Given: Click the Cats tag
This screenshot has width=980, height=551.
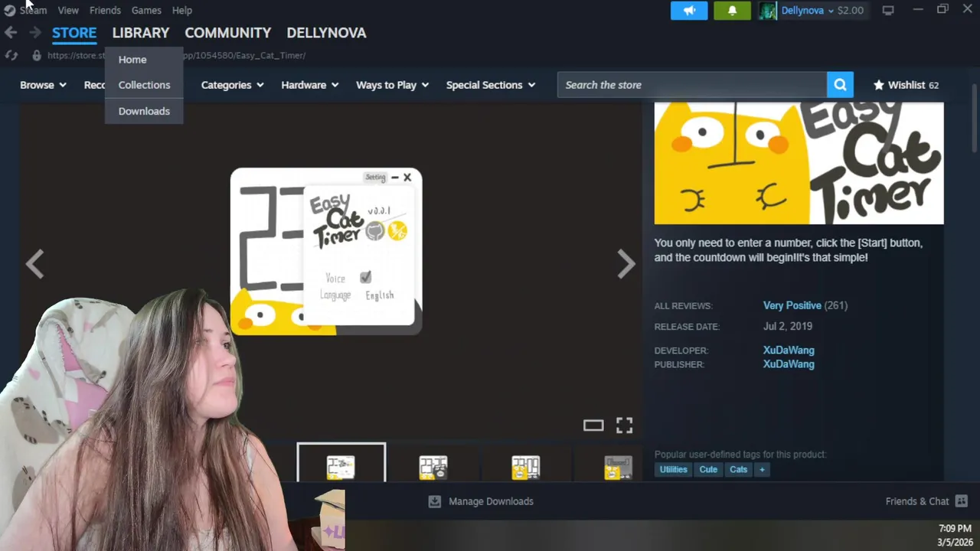Looking at the screenshot, I should point(739,469).
